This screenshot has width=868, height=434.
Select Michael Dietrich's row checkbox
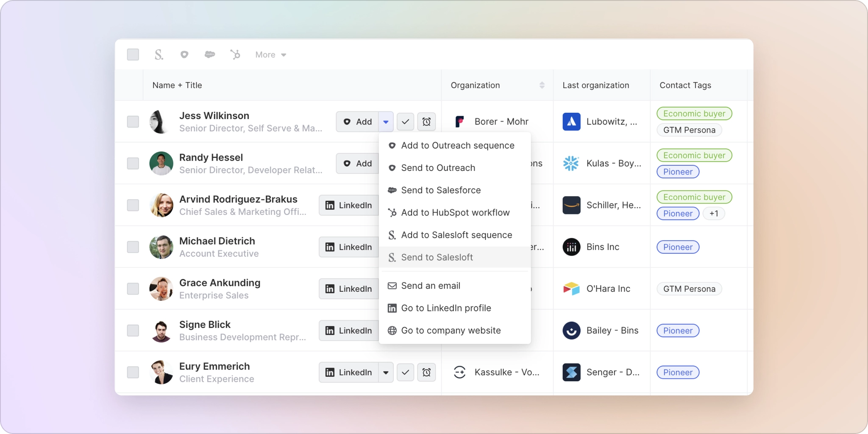[x=133, y=247]
